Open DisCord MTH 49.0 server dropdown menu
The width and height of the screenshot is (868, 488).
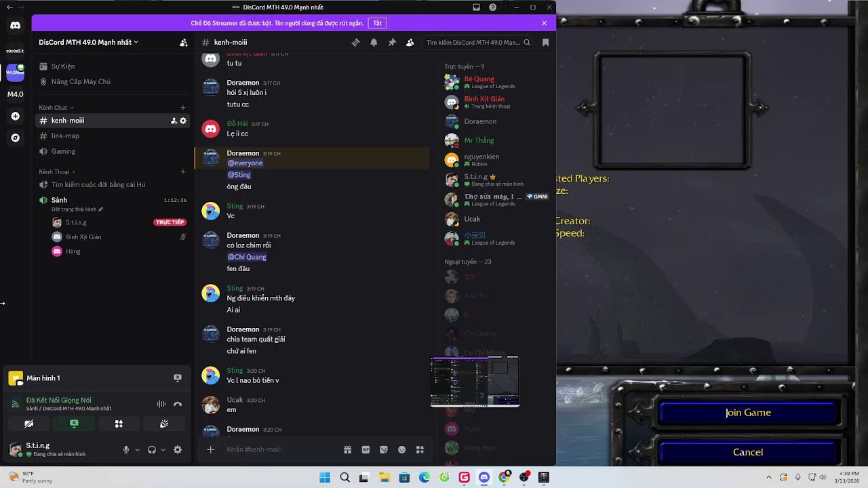(x=89, y=42)
